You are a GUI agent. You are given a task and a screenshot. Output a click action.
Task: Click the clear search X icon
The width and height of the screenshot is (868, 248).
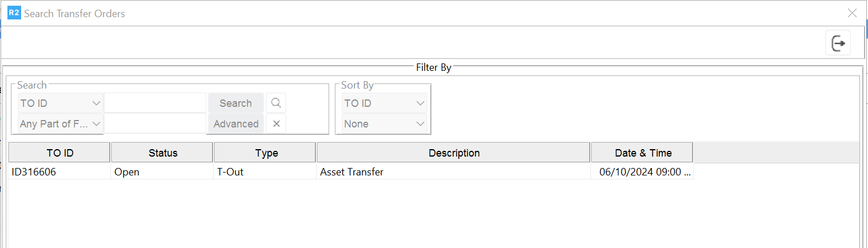(x=276, y=123)
